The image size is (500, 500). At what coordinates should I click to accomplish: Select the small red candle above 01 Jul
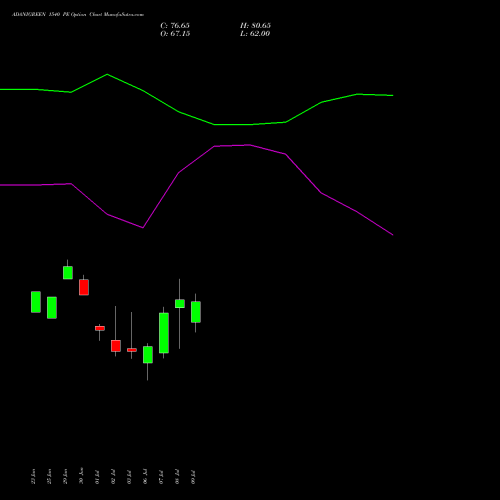point(100,328)
